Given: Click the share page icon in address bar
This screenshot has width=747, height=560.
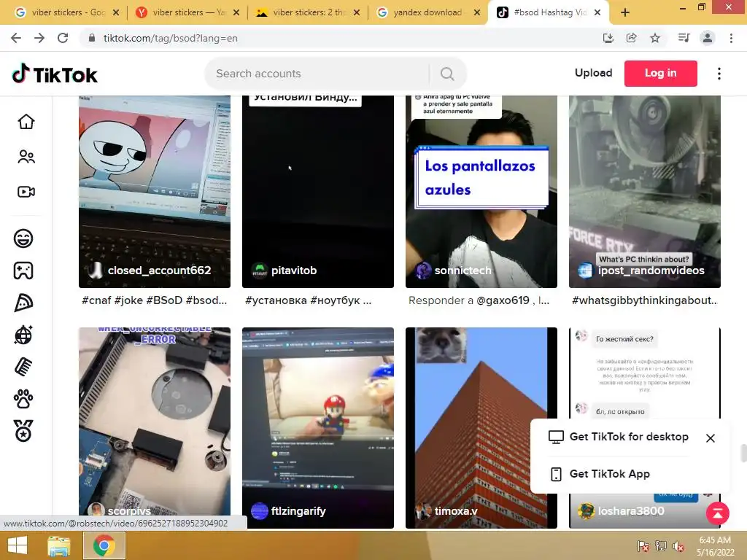Looking at the screenshot, I should [631, 38].
